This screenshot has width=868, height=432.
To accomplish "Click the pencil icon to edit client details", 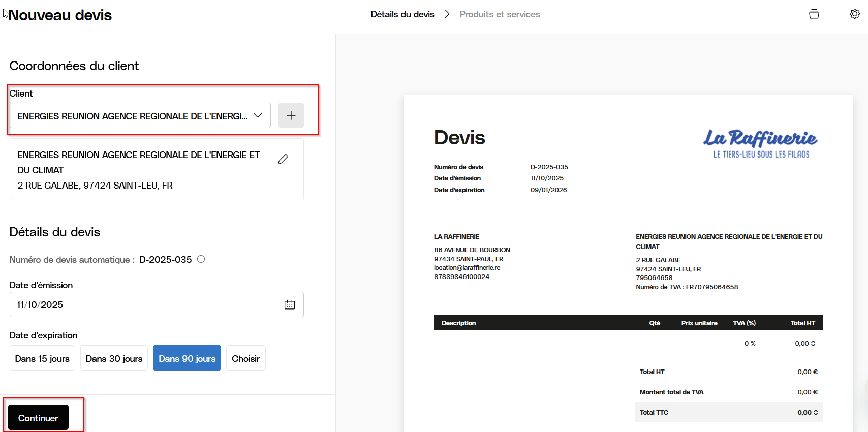I will [283, 159].
